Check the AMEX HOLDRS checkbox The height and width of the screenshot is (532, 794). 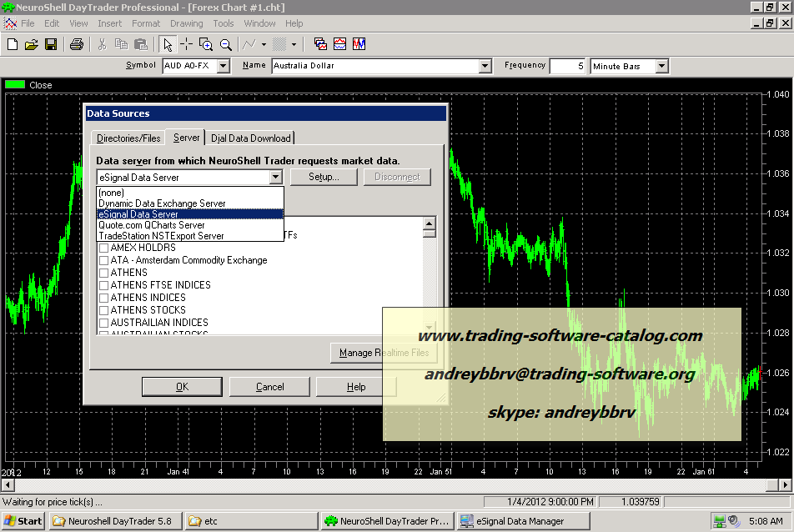103,248
